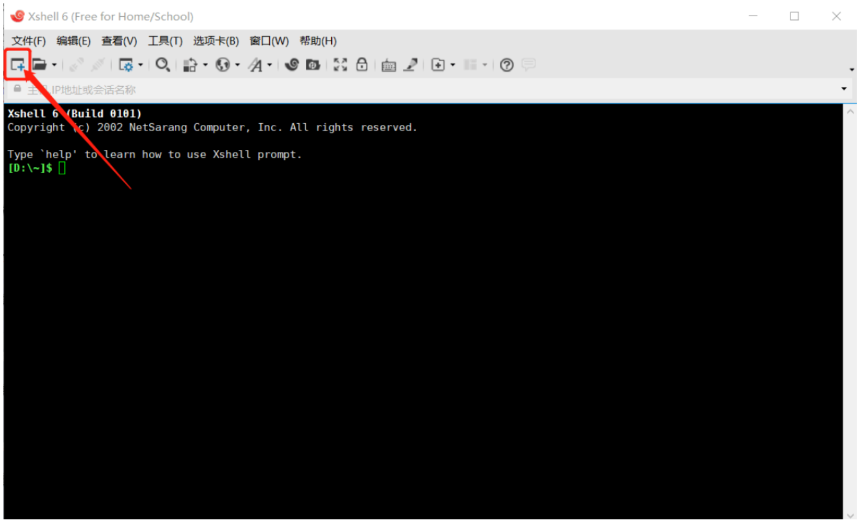Expand the Encoding dropdown arrow
The height and width of the screenshot is (521, 857).
[x=237, y=65]
